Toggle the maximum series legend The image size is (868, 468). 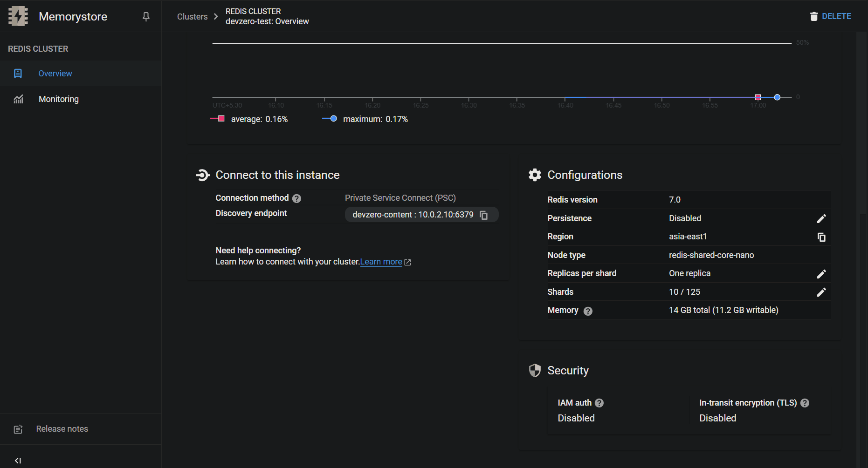(365, 119)
